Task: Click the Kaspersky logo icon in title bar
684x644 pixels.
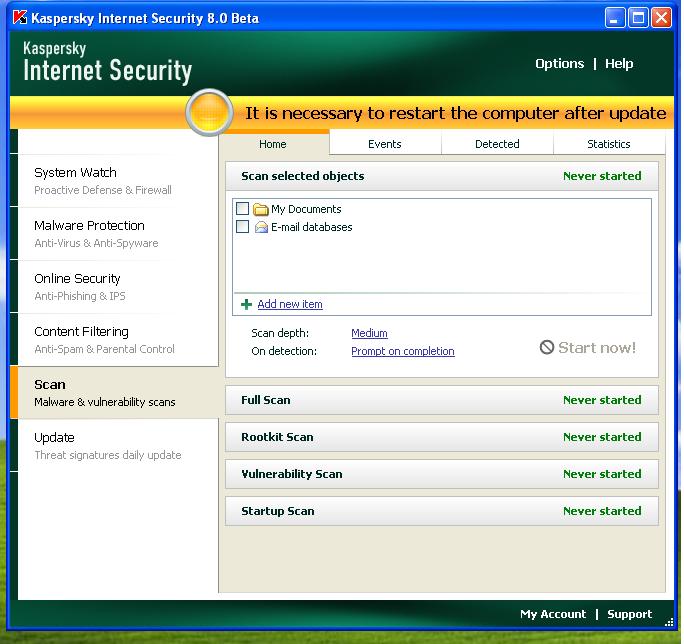Action: 20,17
